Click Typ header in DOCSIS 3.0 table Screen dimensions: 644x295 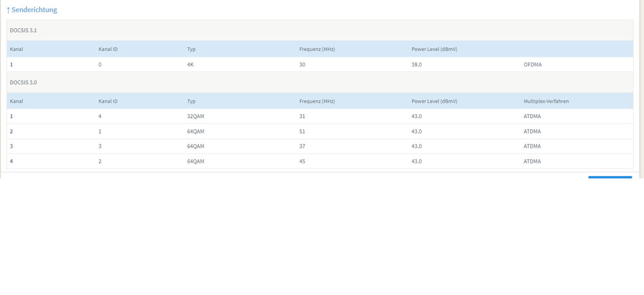point(191,101)
